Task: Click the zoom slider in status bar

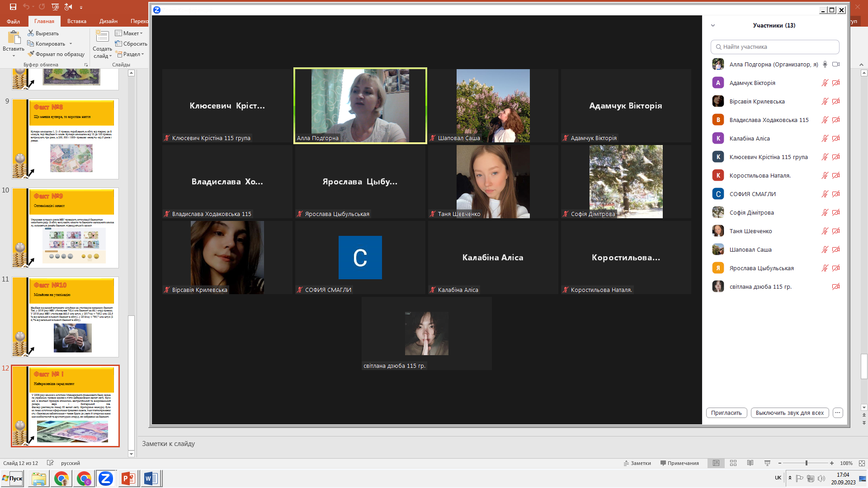Action: (x=806, y=463)
